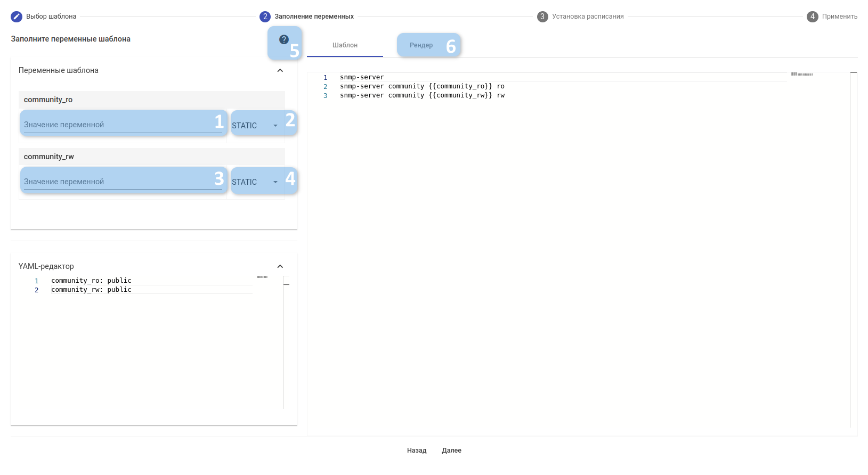Image resolution: width=868 pixels, height=475 pixels.
Task: Click step 3 circle icon
Action: [x=542, y=17]
